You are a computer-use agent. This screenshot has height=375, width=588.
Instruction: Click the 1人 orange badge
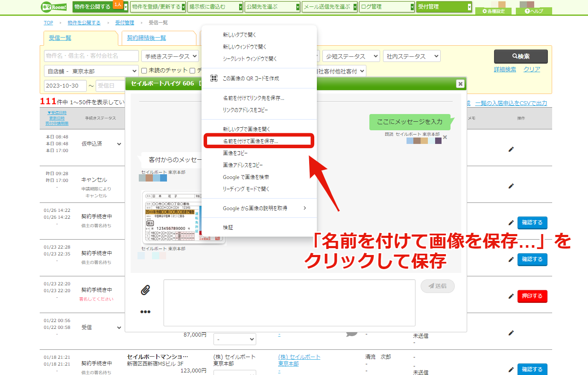(x=118, y=5)
